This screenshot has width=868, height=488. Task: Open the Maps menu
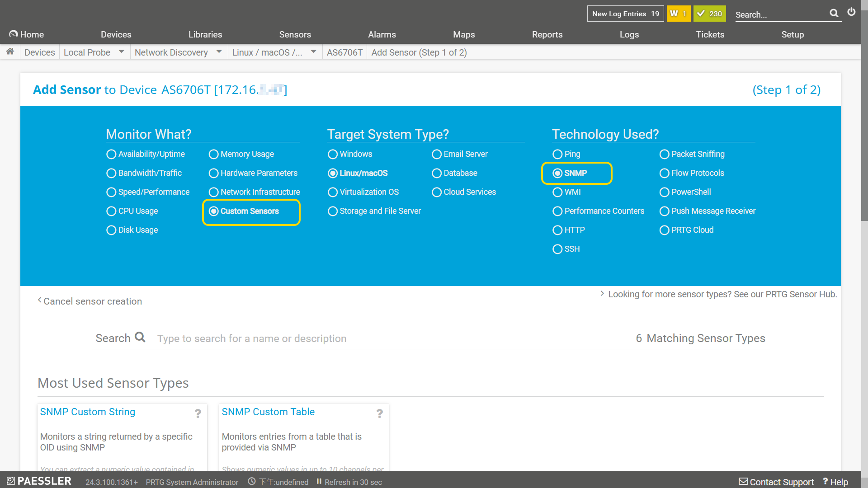[x=464, y=34]
